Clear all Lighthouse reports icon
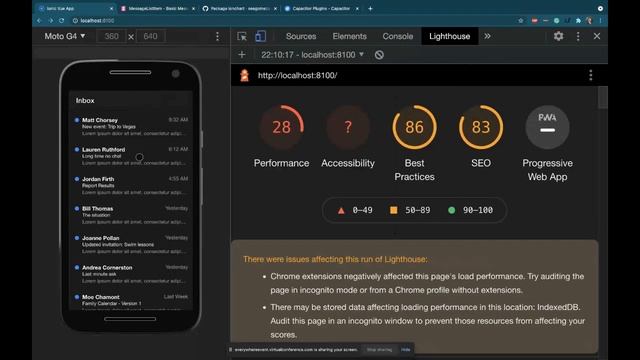This screenshot has width=640, height=360. click(x=379, y=55)
